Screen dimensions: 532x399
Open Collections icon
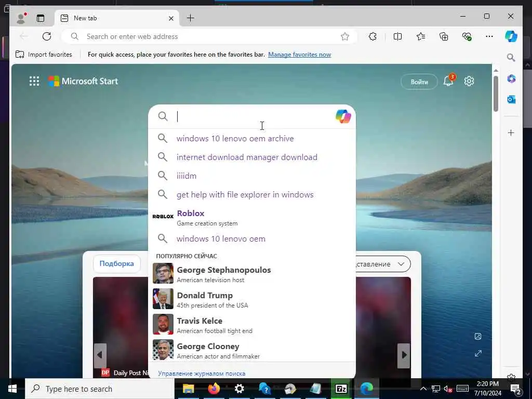point(444,36)
